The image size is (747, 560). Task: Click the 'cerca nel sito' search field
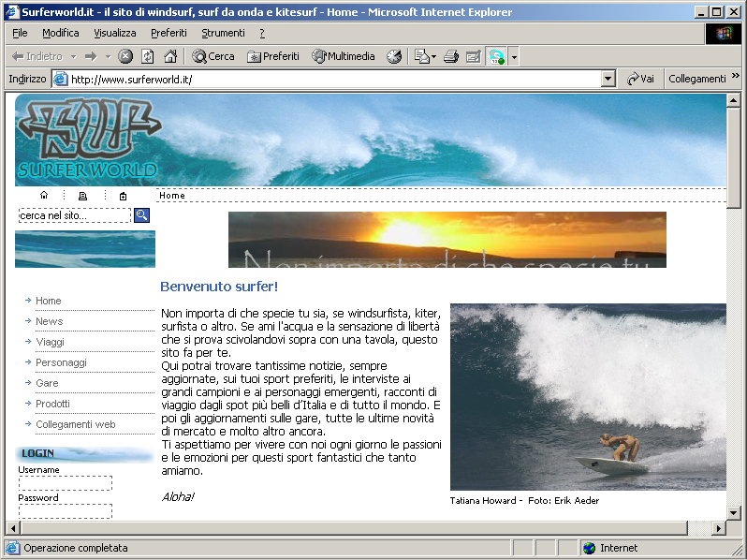(x=75, y=215)
